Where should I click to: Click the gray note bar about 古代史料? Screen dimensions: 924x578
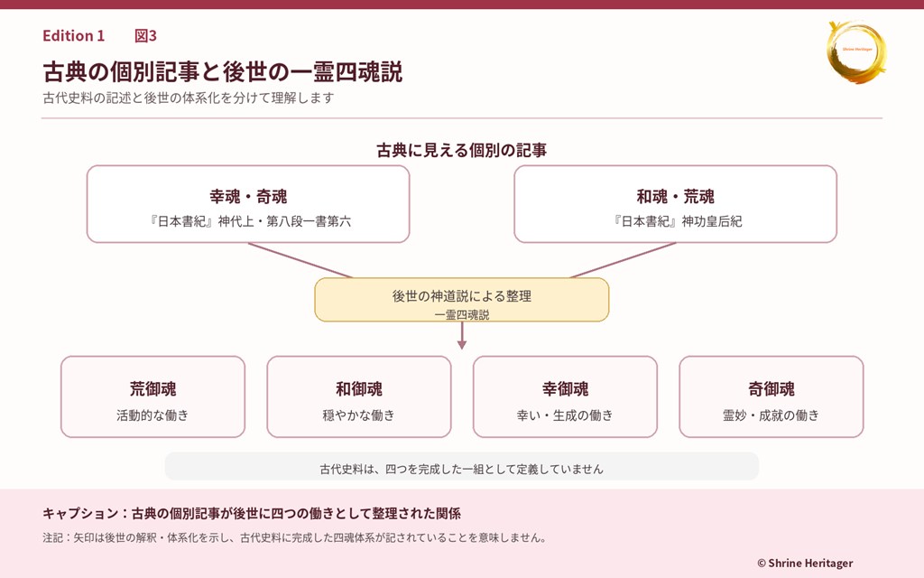462,467
